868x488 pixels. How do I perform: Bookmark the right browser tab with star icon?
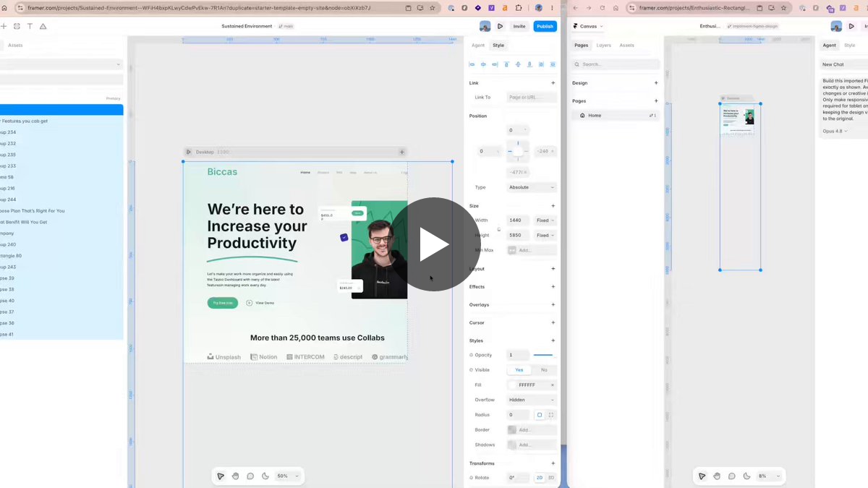(x=783, y=8)
